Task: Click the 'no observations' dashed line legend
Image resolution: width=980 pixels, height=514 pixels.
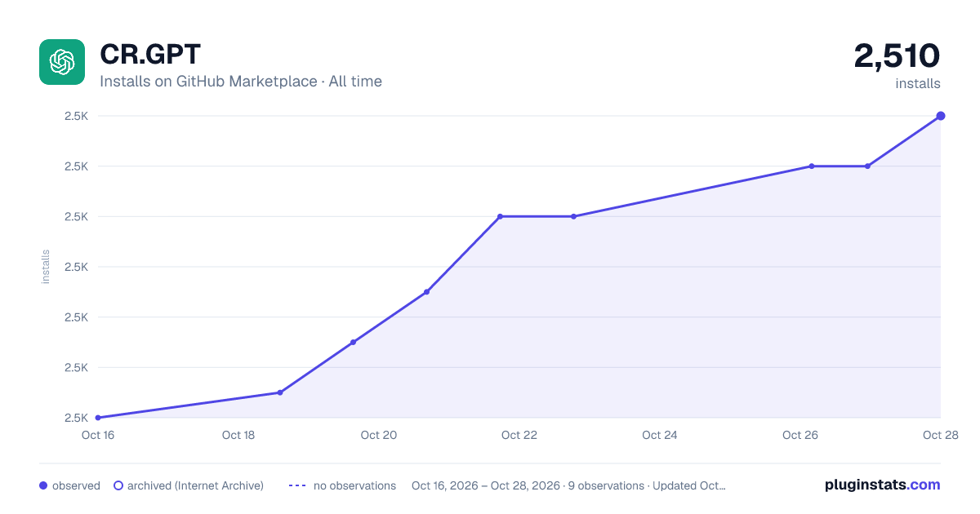Action: 297,485
